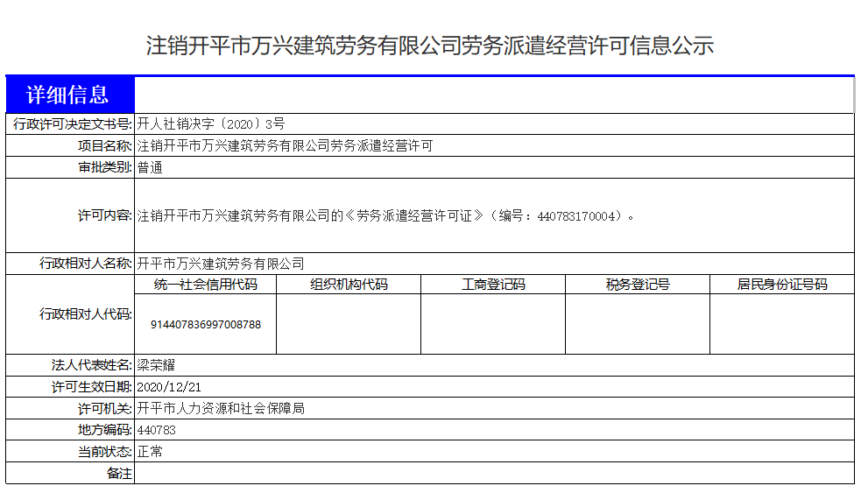Click the 税务登记号 column header
This screenshot has height=493, width=868.
coord(638,285)
